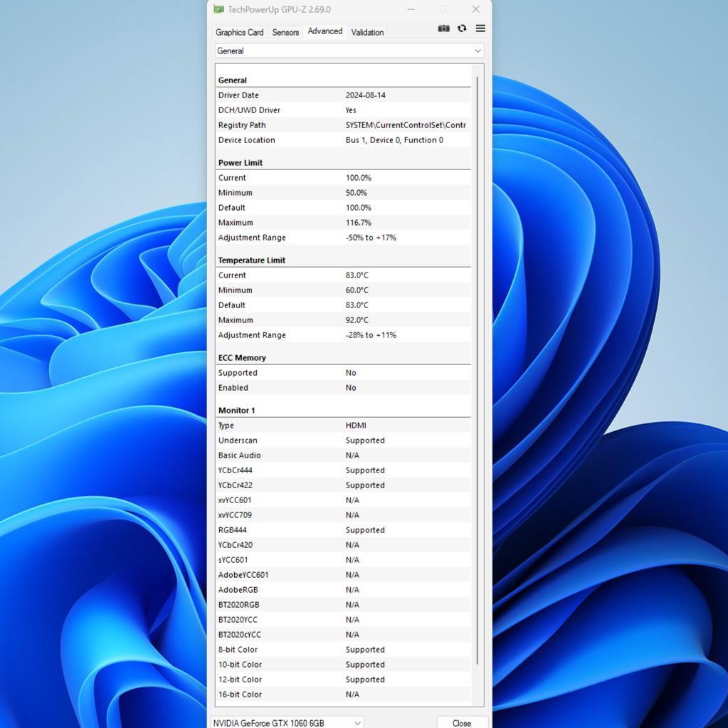Open the hamburger menu in GPU-Z
728x728 pixels.
click(480, 28)
